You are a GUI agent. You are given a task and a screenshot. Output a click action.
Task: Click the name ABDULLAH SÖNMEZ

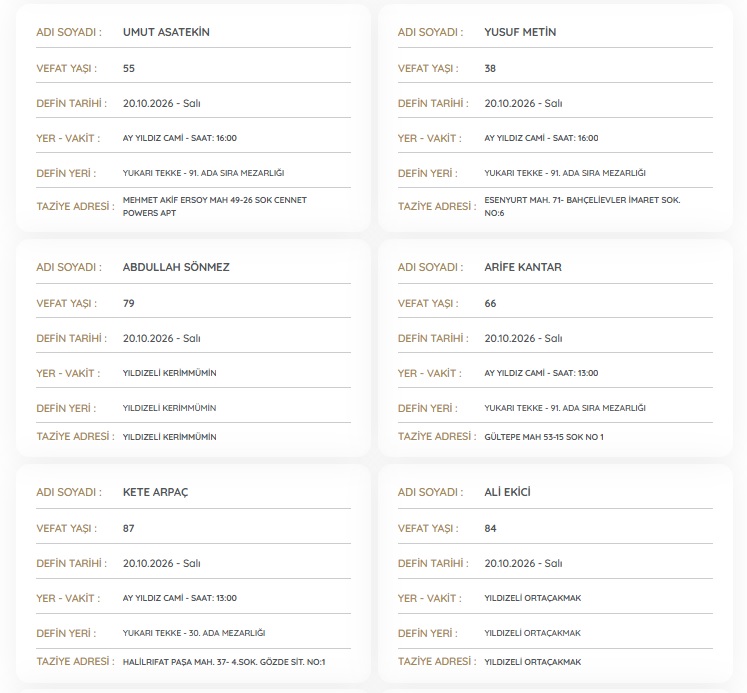(176, 267)
